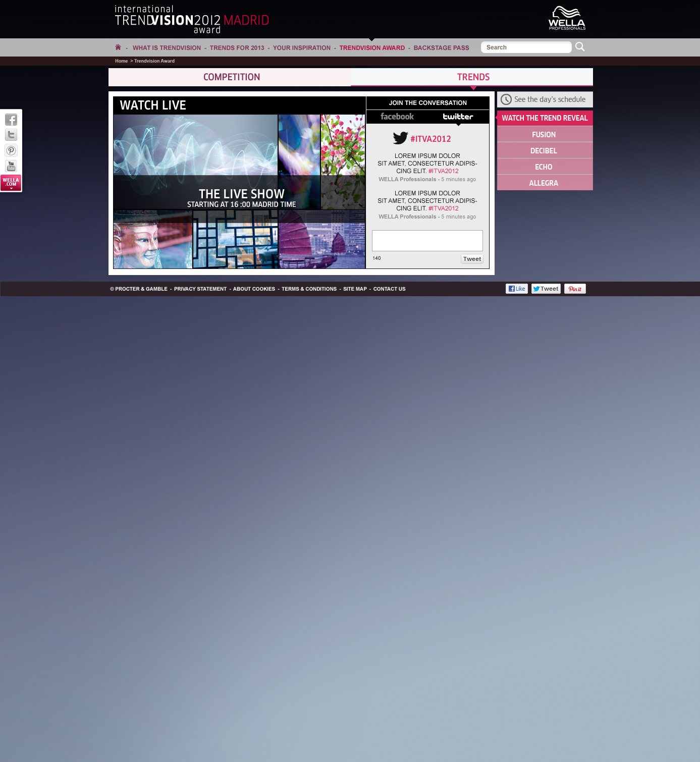This screenshot has width=700, height=762.
Task: Click #ITVA2012 link in second tweet
Action: [x=443, y=208]
